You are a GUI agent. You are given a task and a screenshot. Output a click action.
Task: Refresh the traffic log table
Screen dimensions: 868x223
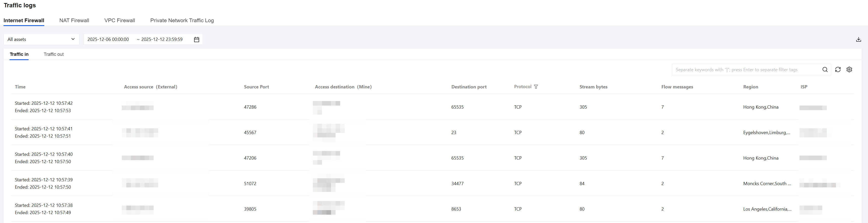[x=838, y=70]
